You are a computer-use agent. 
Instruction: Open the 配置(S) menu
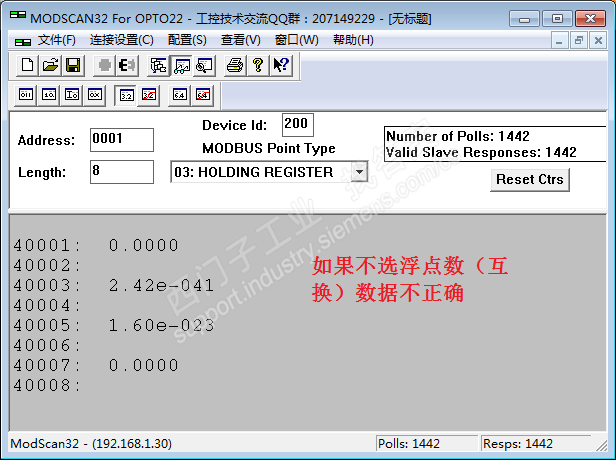click(x=187, y=40)
